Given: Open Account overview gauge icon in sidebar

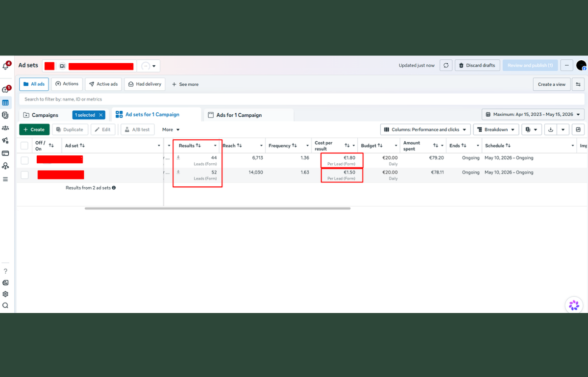Looking at the screenshot, I should pyautogui.click(x=5, y=90).
